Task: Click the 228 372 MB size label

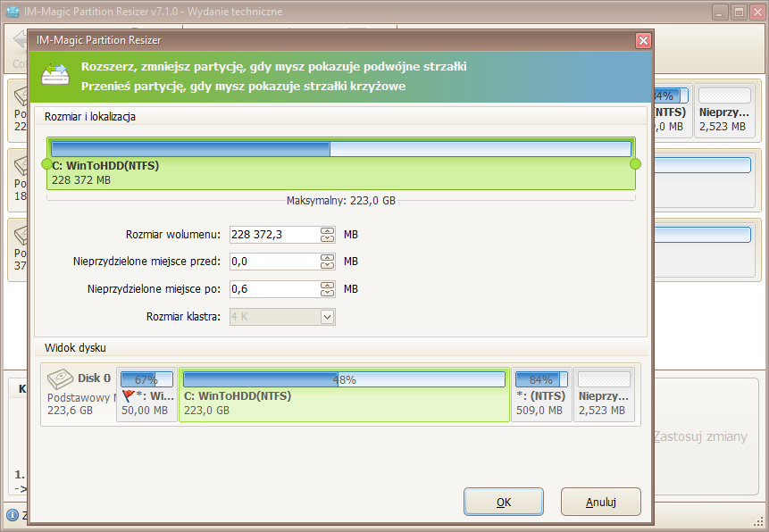Action: point(81,180)
